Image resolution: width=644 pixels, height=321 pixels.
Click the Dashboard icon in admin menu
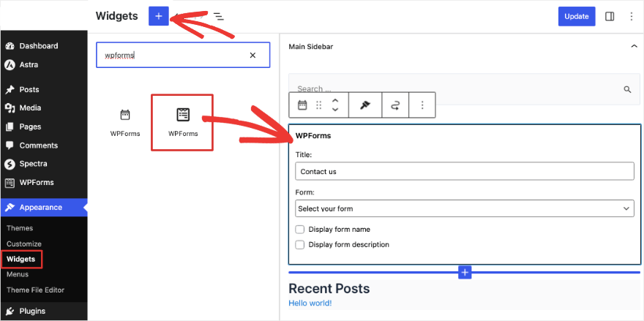point(10,46)
